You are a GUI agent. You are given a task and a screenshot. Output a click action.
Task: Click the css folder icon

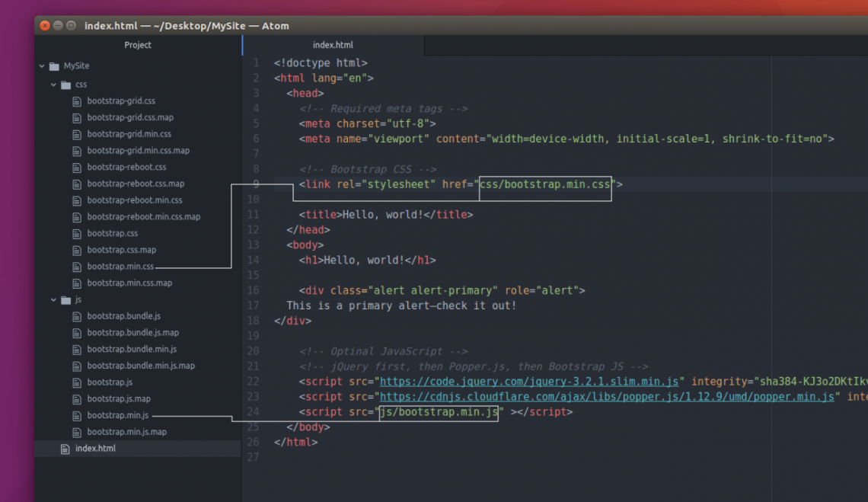click(x=66, y=85)
